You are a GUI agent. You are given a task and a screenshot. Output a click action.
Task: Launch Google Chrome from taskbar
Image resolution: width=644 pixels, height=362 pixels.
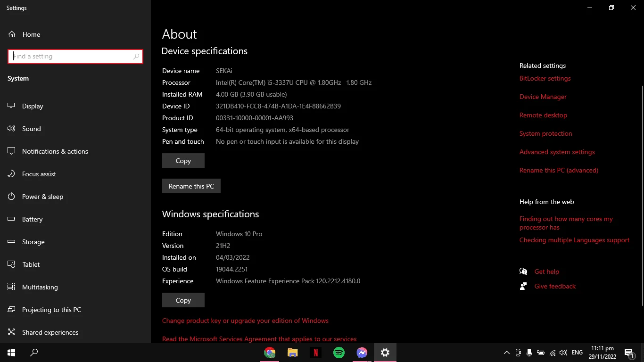pyautogui.click(x=270, y=353)
